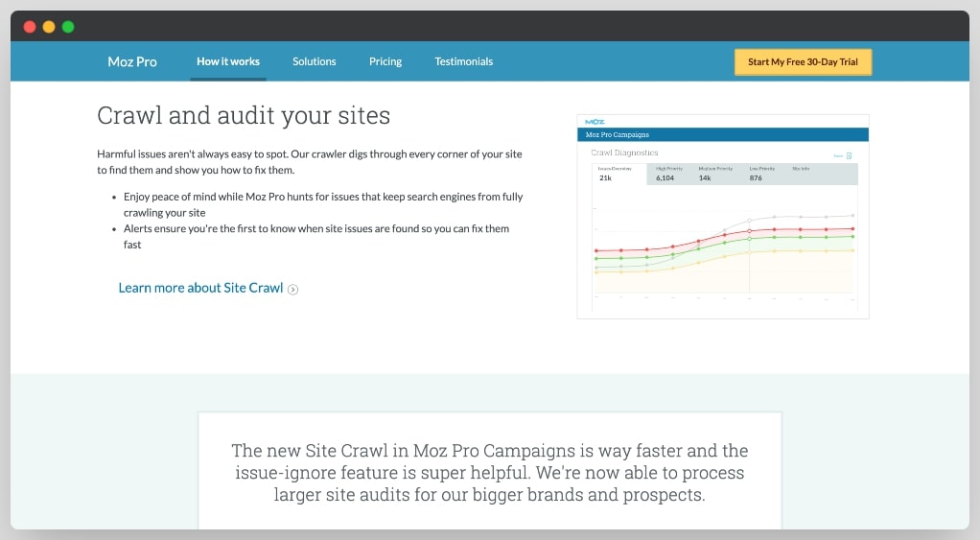980x540 pixels.
Task: Click the 876 low priority value
Action: [x=756, y=178]
